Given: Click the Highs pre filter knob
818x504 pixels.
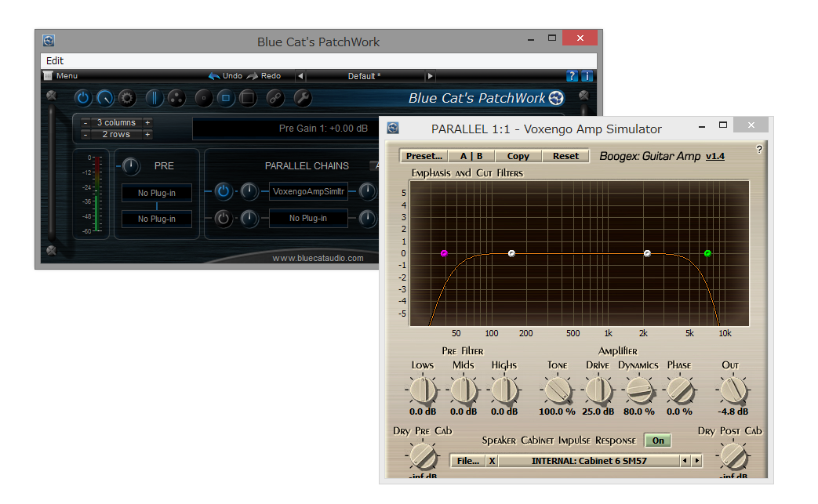Looking at the screenshot, I should [504, 390].
